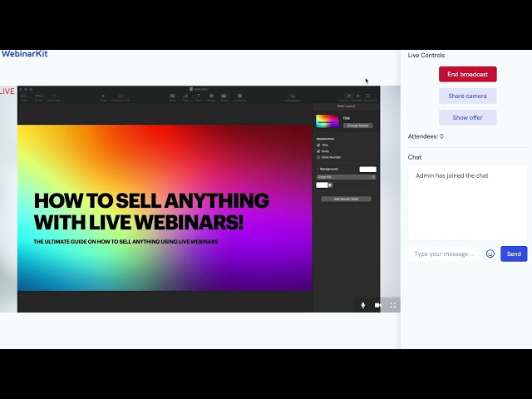Click the red LIVE indicator label
Screen dimensions: 532x399
tap(7, 91)
